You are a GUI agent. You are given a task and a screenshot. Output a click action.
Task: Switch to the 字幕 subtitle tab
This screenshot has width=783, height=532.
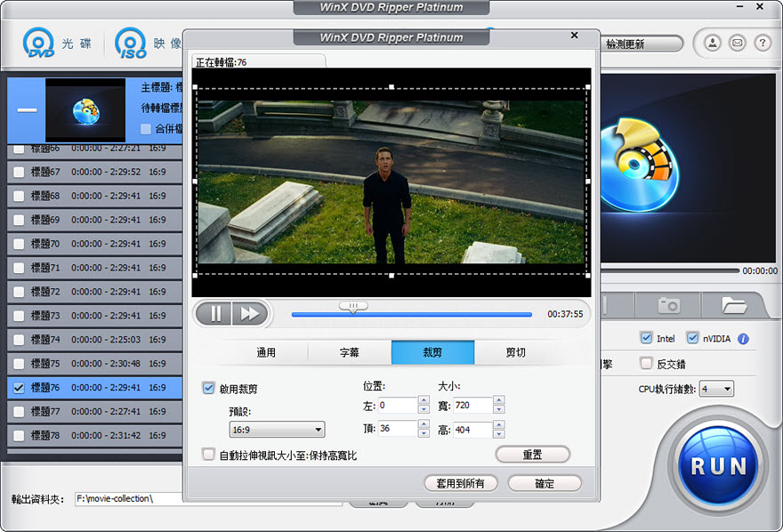coord(350,352)
